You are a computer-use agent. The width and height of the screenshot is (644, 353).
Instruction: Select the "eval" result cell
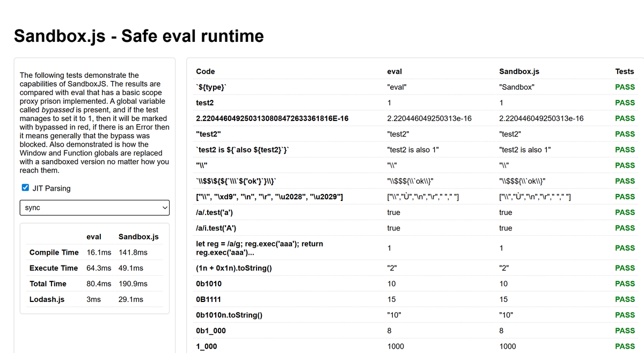coord(397,87)
